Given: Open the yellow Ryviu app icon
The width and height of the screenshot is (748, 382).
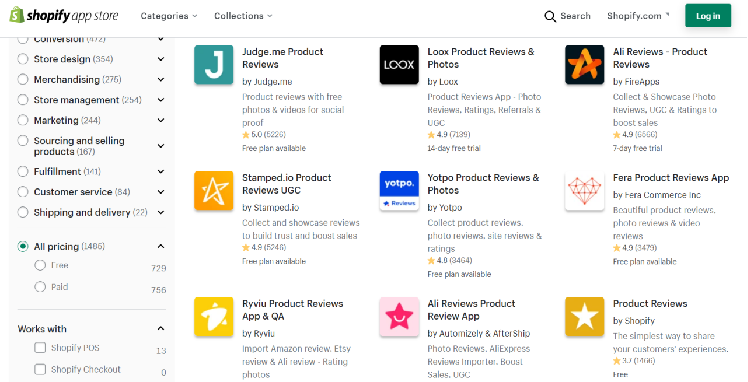Looking at the screenshot, I should (x=214, y=317).
